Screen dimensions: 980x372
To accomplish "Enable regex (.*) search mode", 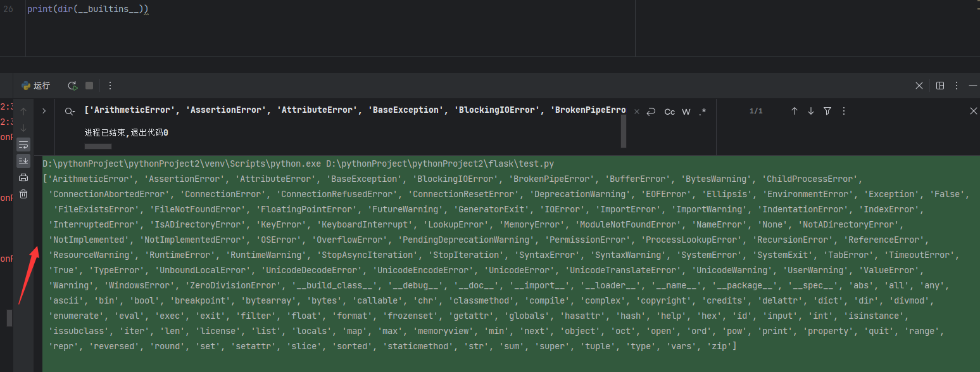I will coord(703,112).
